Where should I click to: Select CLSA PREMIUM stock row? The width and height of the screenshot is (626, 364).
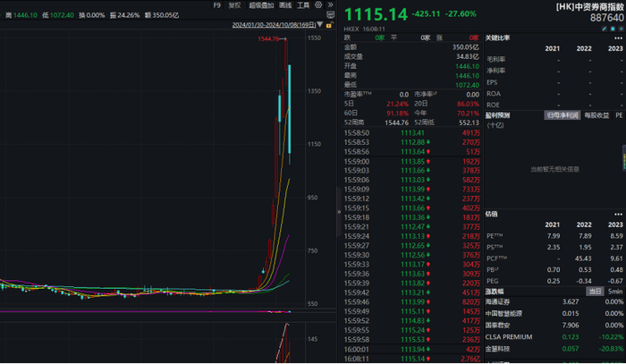pos(554,337)
